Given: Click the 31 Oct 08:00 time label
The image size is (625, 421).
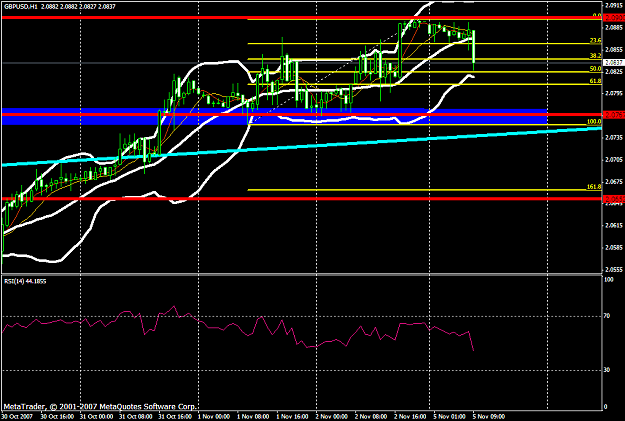Looking at the screenshot, I should pos(136,417).
